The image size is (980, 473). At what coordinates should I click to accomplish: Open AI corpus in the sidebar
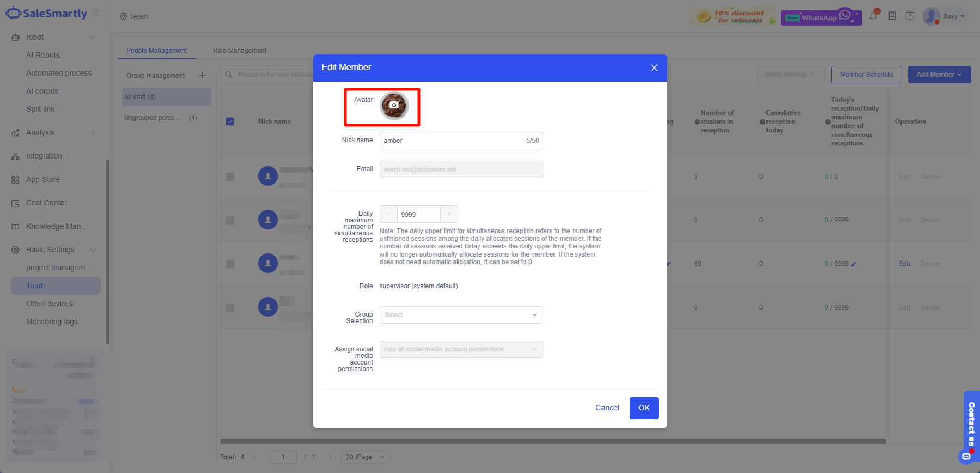click(x=42, y=91)
